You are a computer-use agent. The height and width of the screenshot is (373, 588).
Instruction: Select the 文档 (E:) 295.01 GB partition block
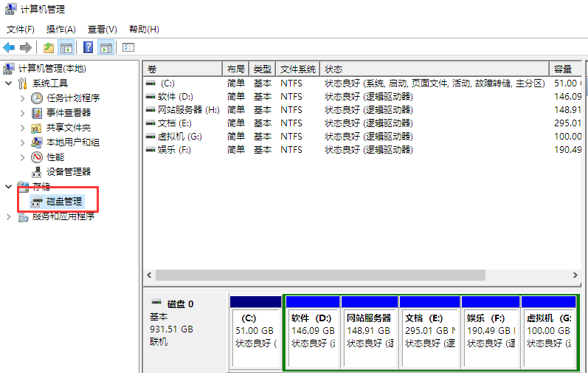pyautogui.click(x=430, y=332)
